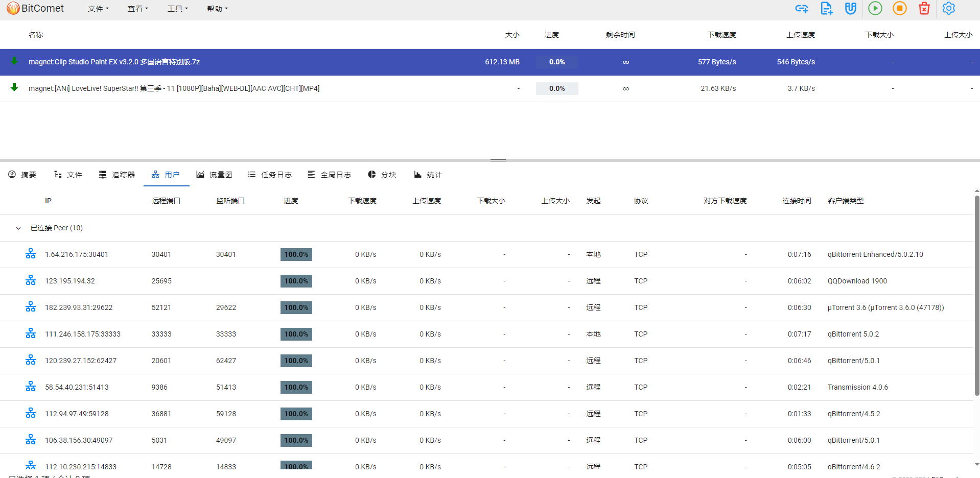Open the 帮助 menu
The width and height of the screenshot is (980, 478).
[218, 9]
